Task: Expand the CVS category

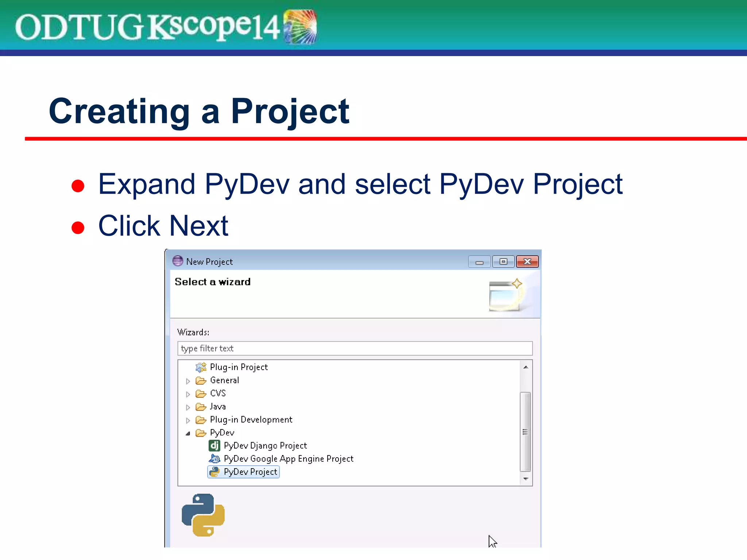Action: pos(188,394)
